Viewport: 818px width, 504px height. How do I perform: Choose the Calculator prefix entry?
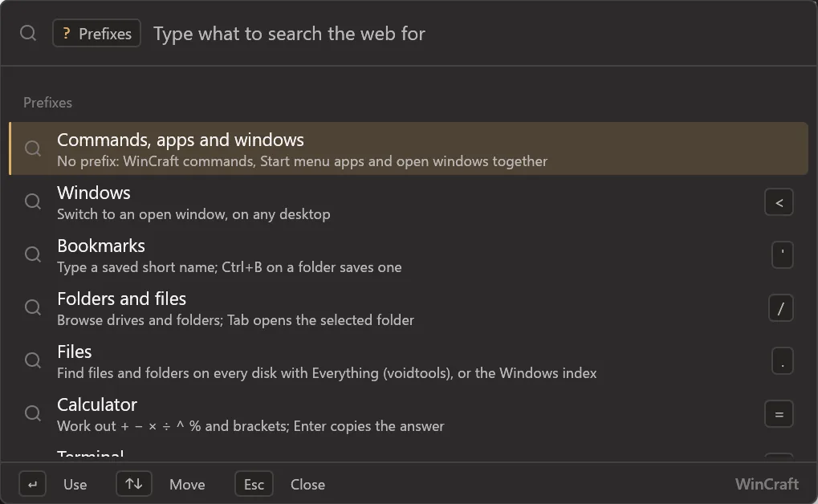click(x=409, y=414)
